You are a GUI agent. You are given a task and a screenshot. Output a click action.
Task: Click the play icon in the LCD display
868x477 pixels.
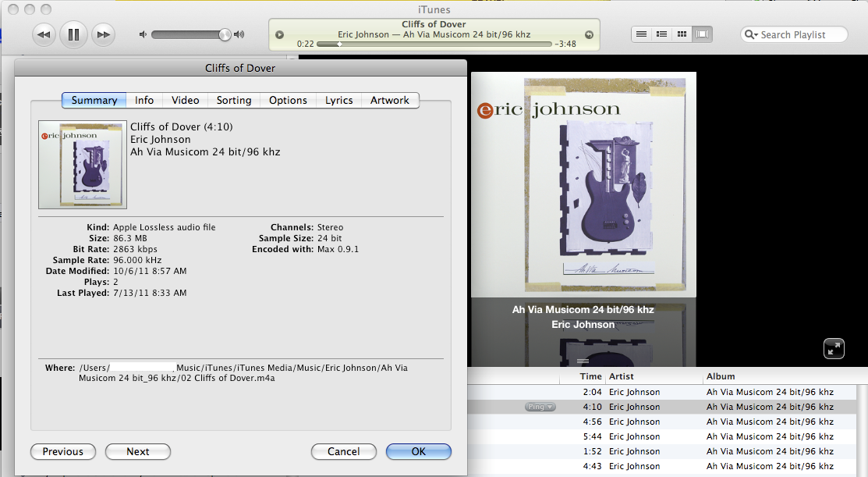279,34
